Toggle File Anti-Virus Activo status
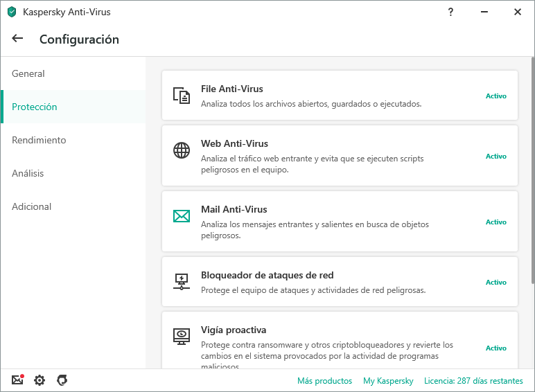 (495, 96)
